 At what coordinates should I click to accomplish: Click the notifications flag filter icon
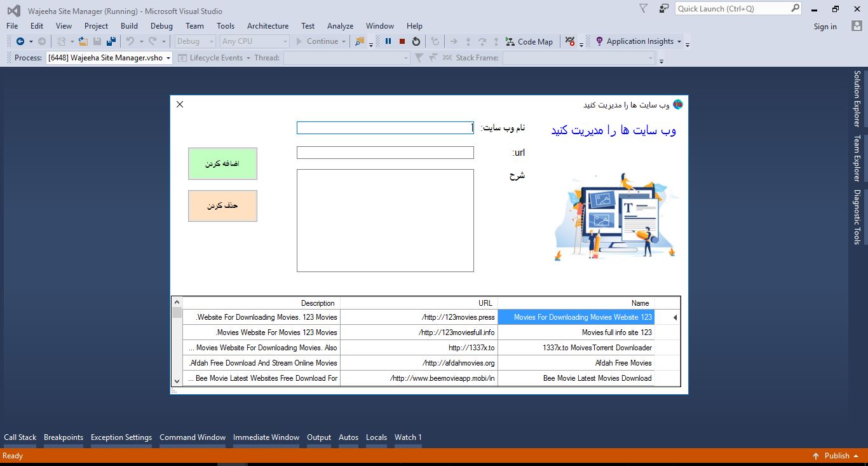pyautogui.click(x=644, y=9)
